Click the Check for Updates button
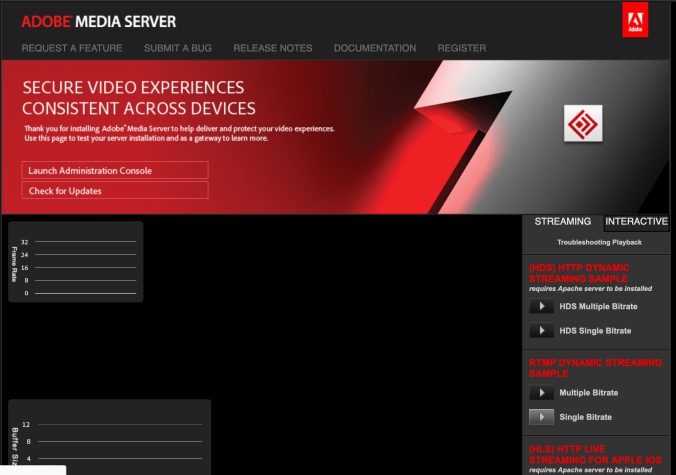 115,191
